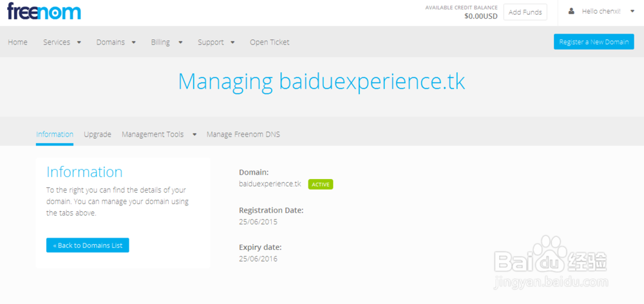Switch to the Upgrade tab
Screen dimensions: 644x304
tap(97, 135)
